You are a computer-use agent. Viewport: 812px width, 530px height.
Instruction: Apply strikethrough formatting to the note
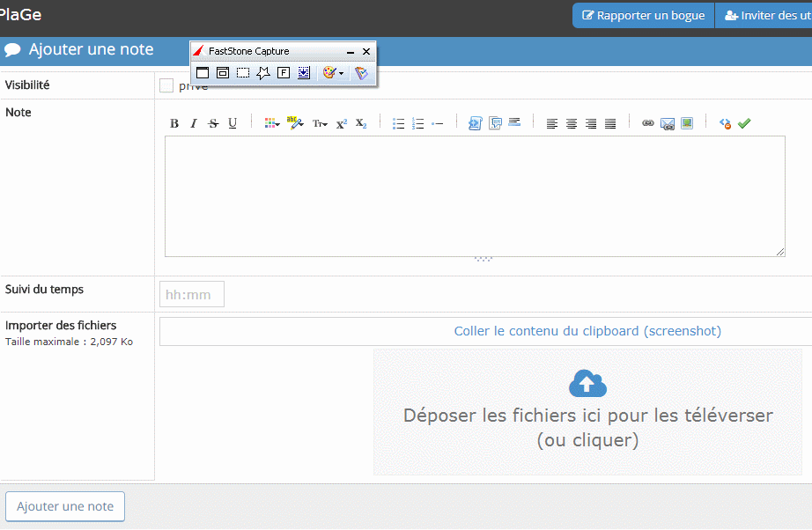coord(213,123)
